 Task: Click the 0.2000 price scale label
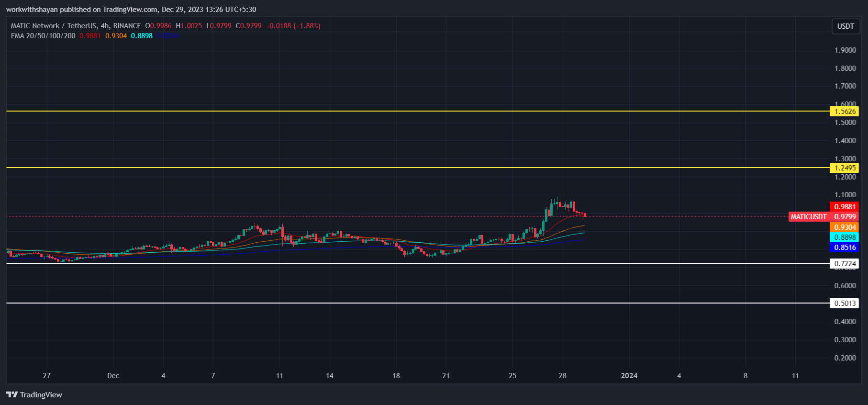point(845,358)
